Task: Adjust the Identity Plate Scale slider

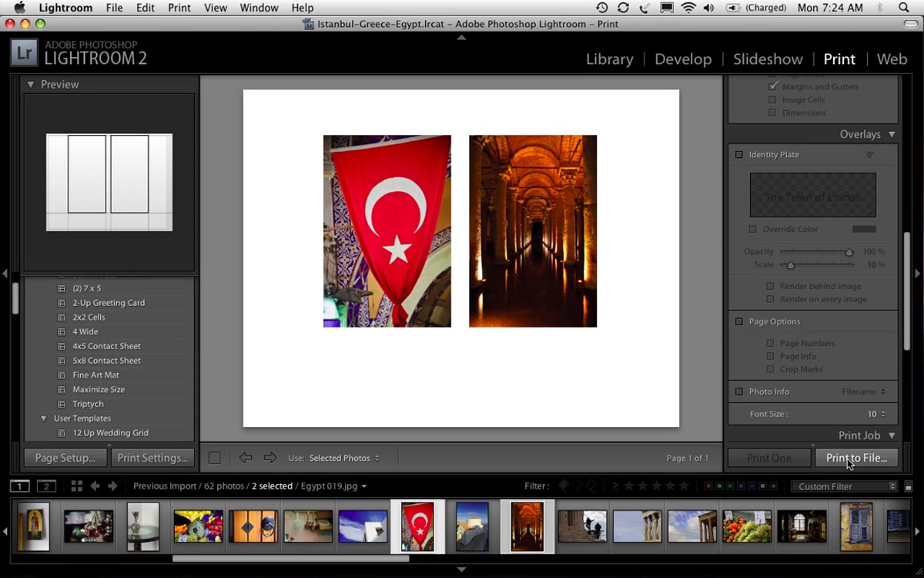Action: tap(790, 265)
